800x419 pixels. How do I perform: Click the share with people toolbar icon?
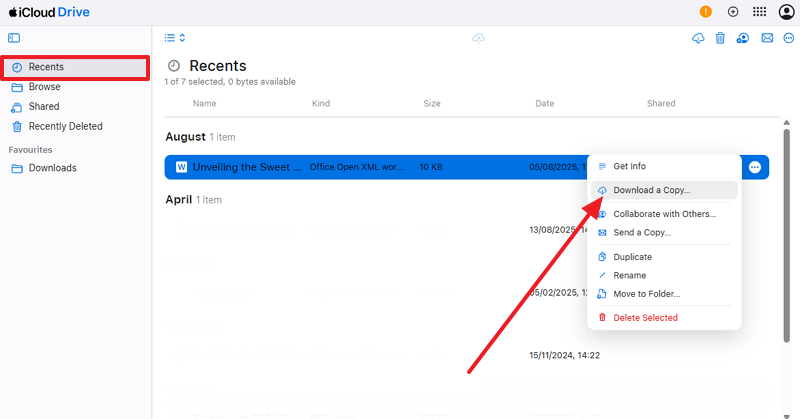(743, 38)
